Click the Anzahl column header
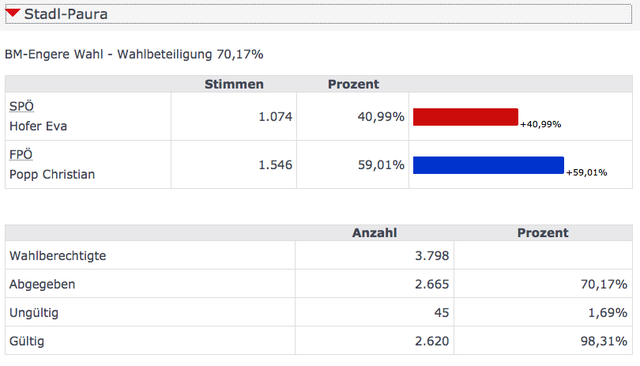The width and height of the screenshot is (640, 366). click(x=374, y=233)
